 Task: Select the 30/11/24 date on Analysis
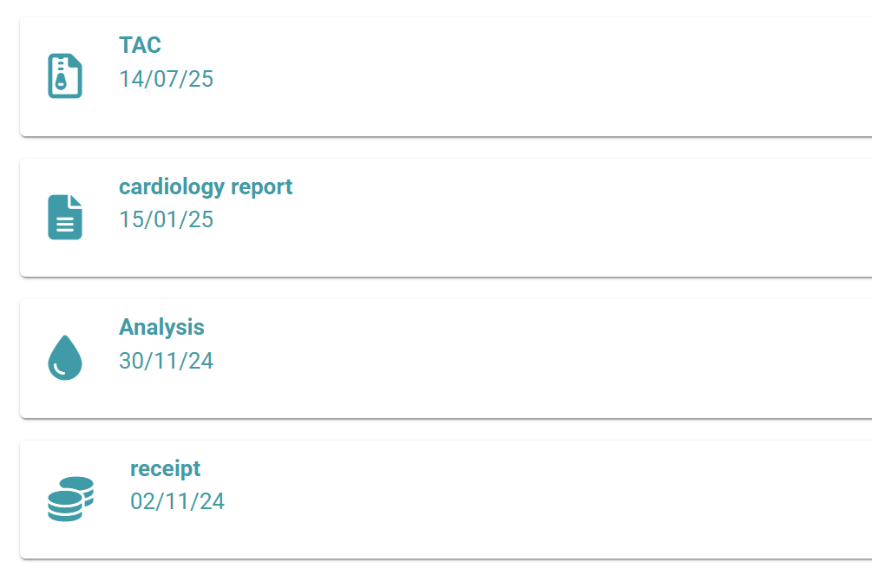click(167, 360)
